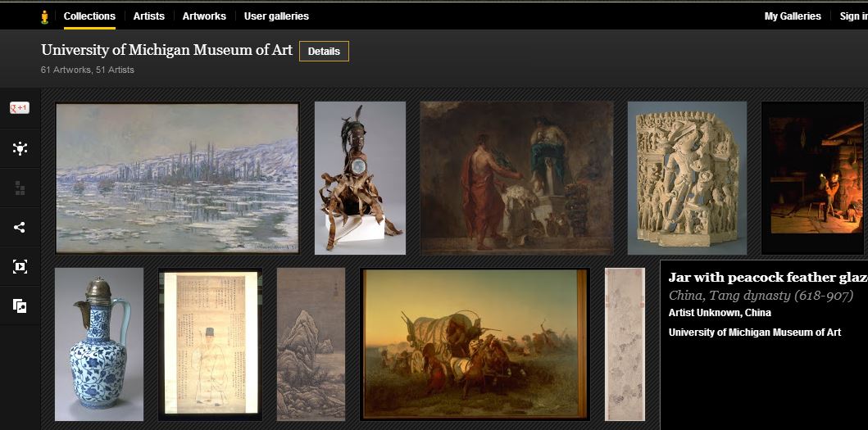Click the grid layout icon in sidebar
Image resolution: width=868 pixels, height=430 pixels.
coord(20,188)
